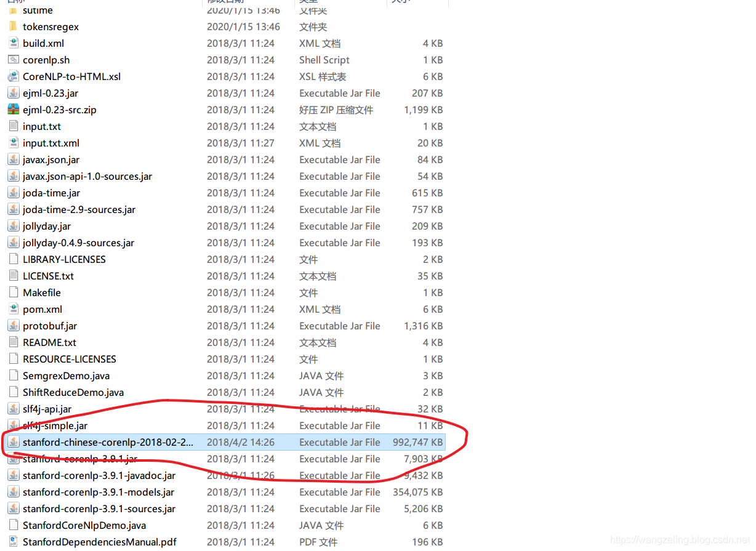
Task: Click the stanford-corenlp-3.9.1-models.jar icon
Action: pyautogui.click(x=13, y=492)
